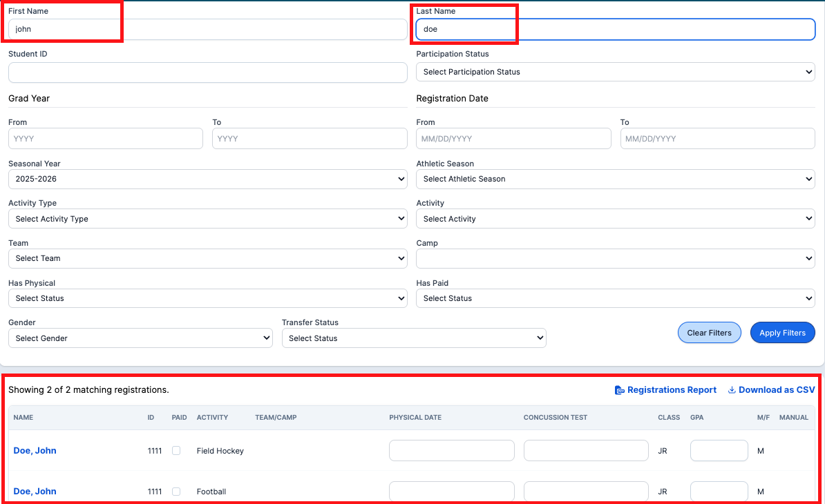
Task: Focus the Last Name field containing doe
Action: coord(615,30)
